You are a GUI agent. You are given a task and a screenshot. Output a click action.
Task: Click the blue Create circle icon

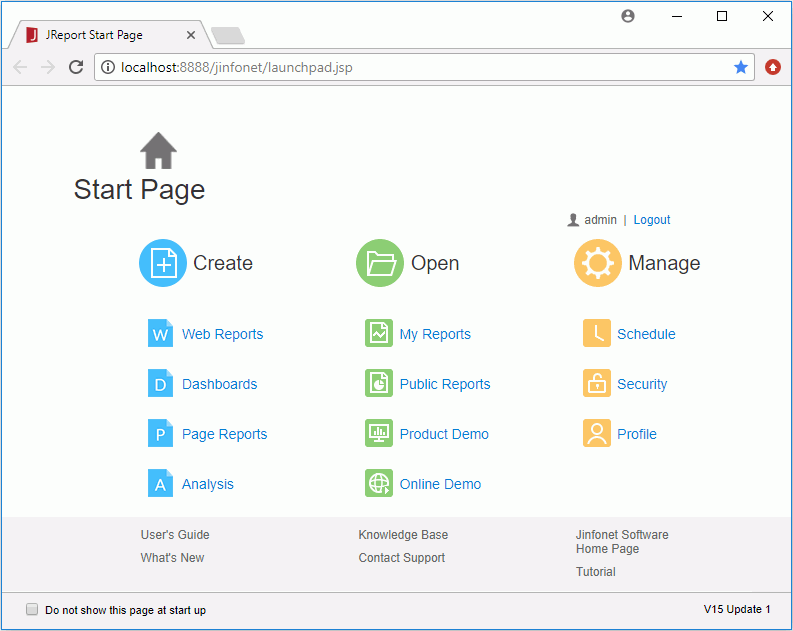coord(163,263)
